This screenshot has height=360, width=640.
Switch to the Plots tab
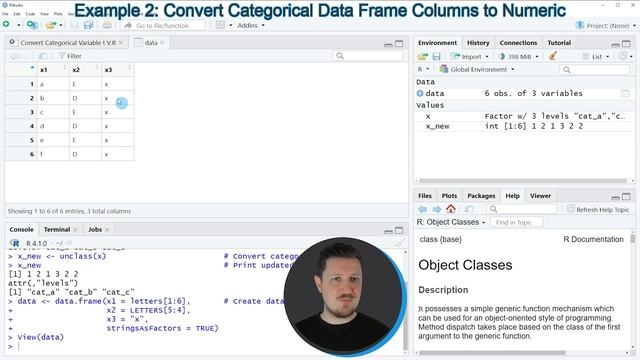449,196
